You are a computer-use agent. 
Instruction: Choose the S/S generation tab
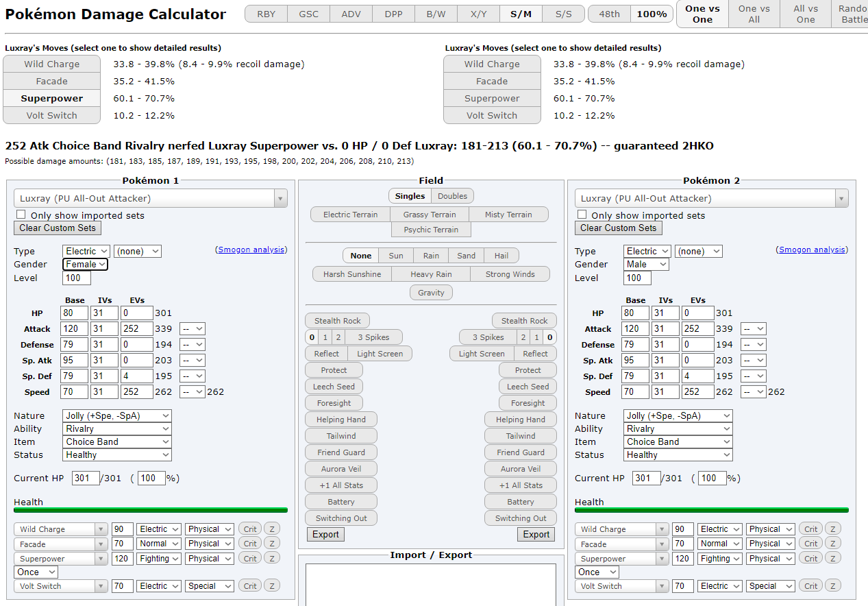pos(564,14)
